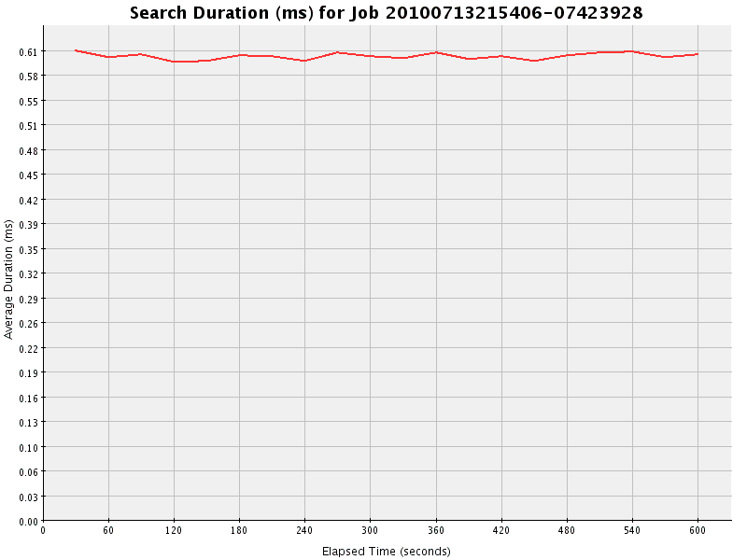Viewport: 747px width, 560px height.
Task: Click the 0.29 y-axis tick label
Action: tap(28, 299)
